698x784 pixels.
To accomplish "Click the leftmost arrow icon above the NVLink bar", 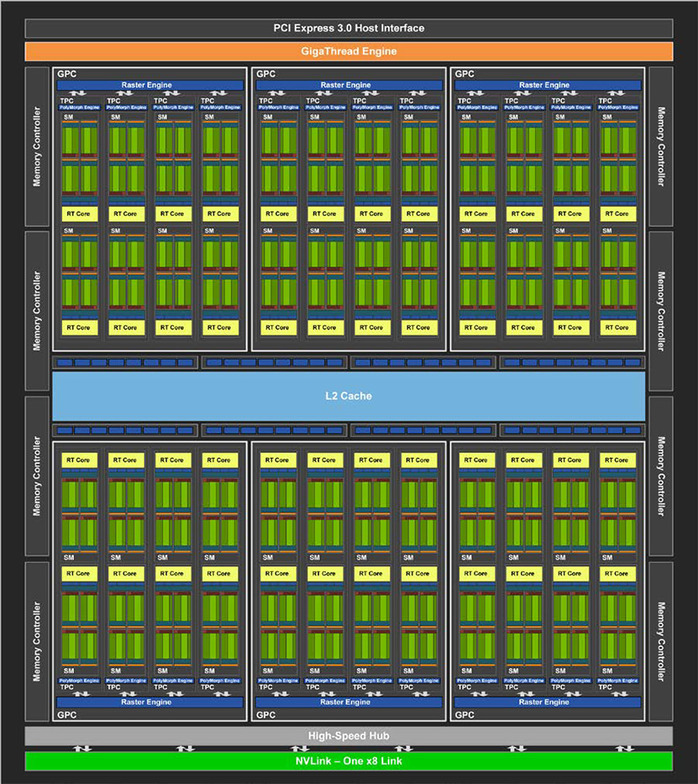I will click(82, 748).
